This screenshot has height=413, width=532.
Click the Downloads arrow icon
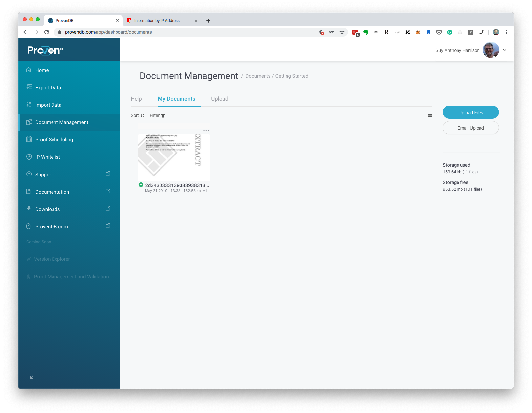tap(29, 209)
